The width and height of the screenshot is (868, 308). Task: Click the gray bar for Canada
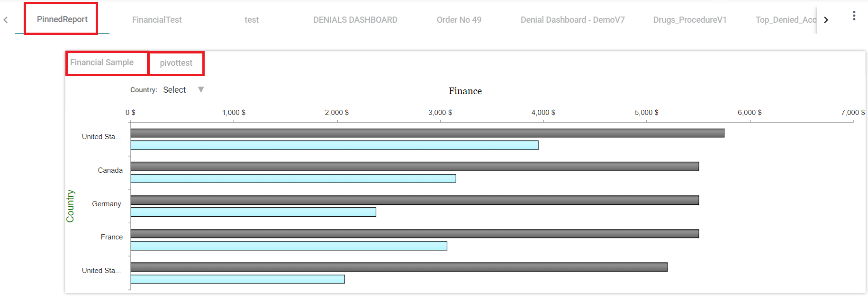coord(414,167)
